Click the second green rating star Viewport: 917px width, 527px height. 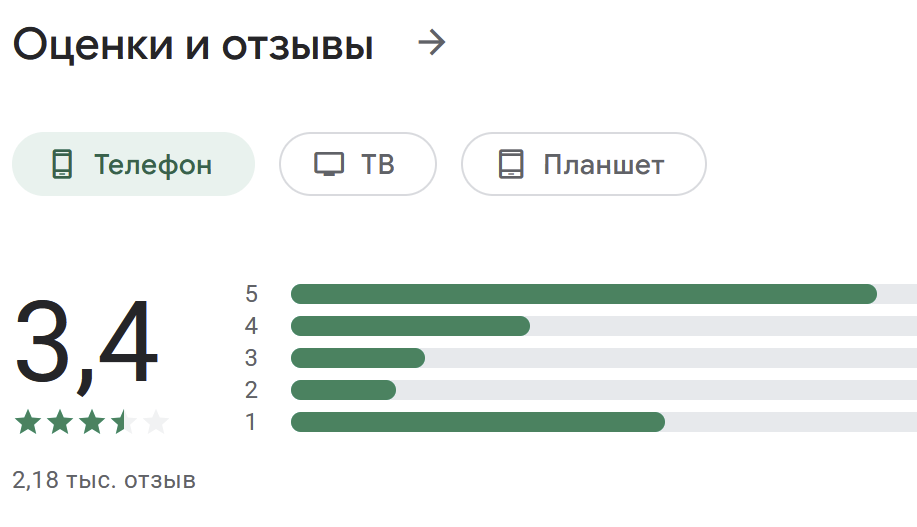[60, 422]
